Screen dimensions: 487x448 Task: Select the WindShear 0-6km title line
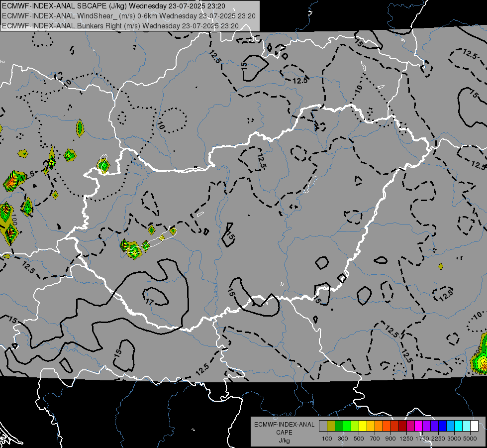click(128, 16)
